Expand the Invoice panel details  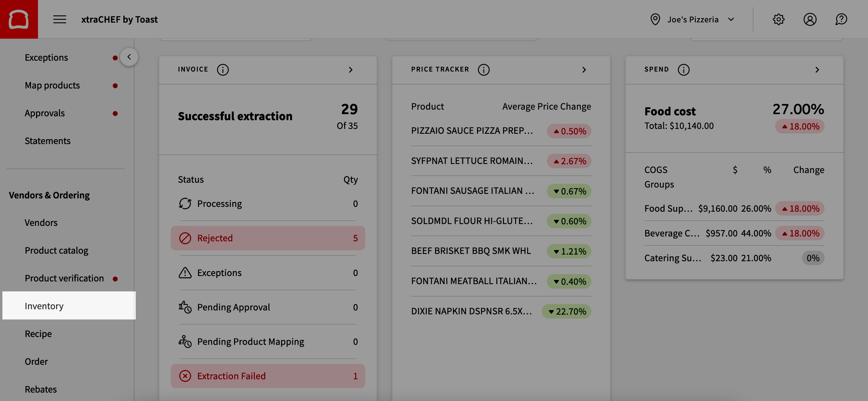351,69
